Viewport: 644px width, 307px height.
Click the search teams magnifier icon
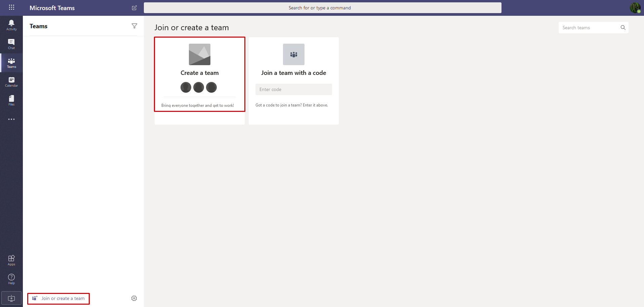pos(623,28)
